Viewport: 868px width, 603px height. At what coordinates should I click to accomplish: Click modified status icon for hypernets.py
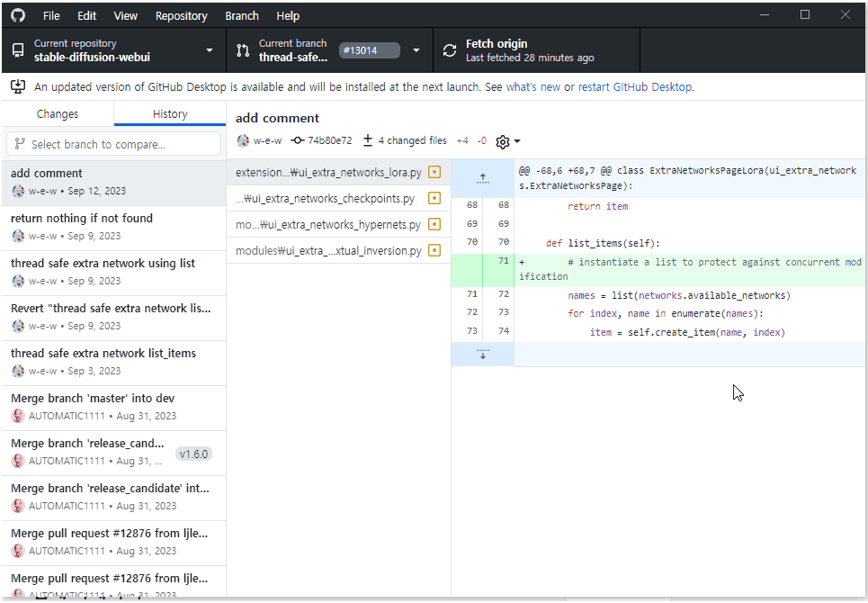[434, 224]
